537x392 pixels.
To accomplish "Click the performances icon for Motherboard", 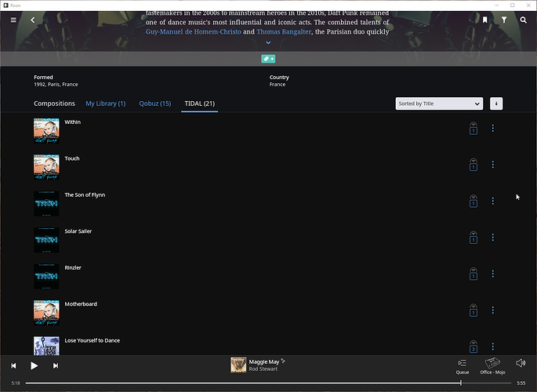I will [x=474, y=310].
